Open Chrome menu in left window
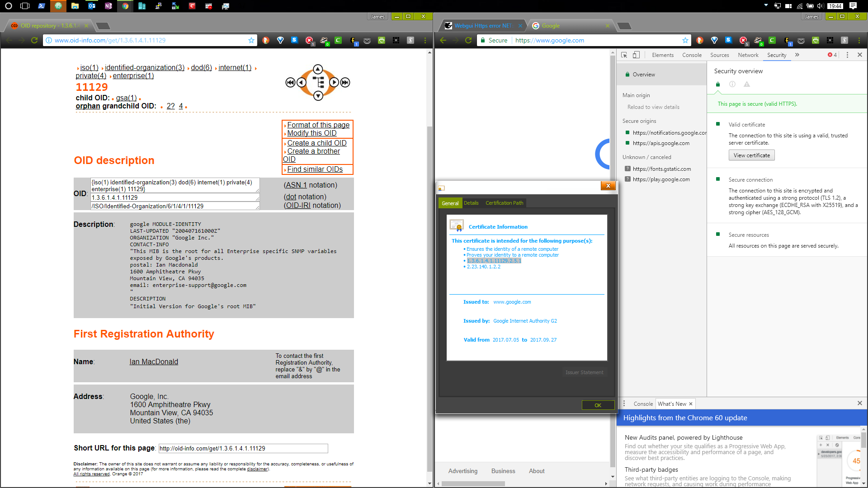Screen dimensions: 868x488 pyautogui.click(x=425, y=40)
